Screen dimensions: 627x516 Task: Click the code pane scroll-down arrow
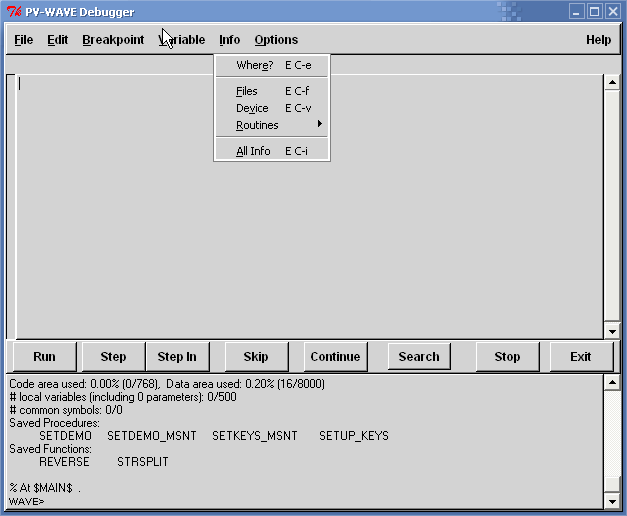[x=612, y=331]
